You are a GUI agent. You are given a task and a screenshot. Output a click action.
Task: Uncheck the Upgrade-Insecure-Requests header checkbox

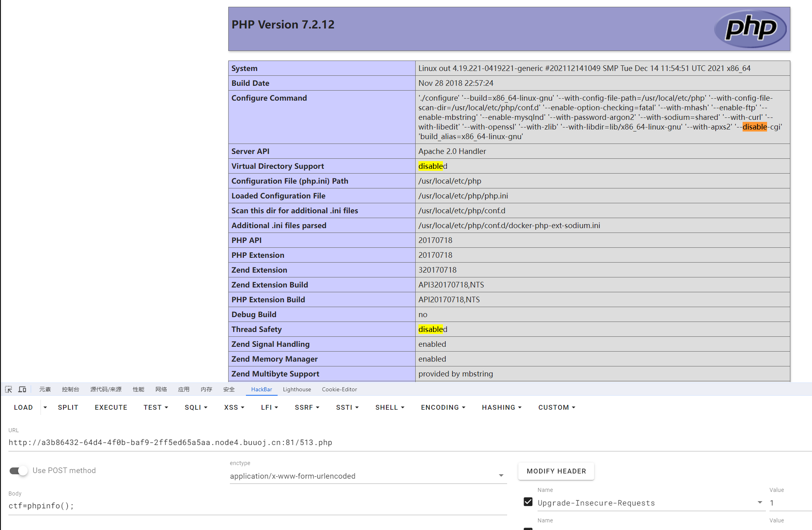528,502
